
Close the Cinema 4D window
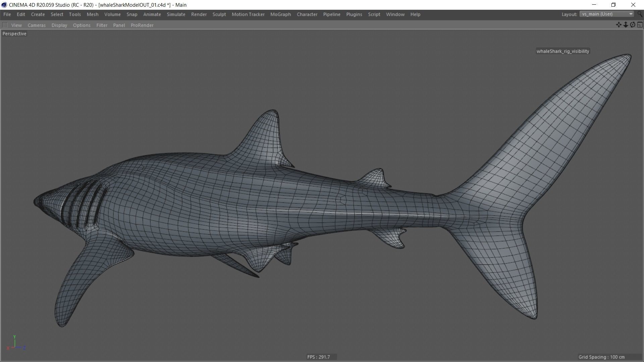tap(633, 5)
